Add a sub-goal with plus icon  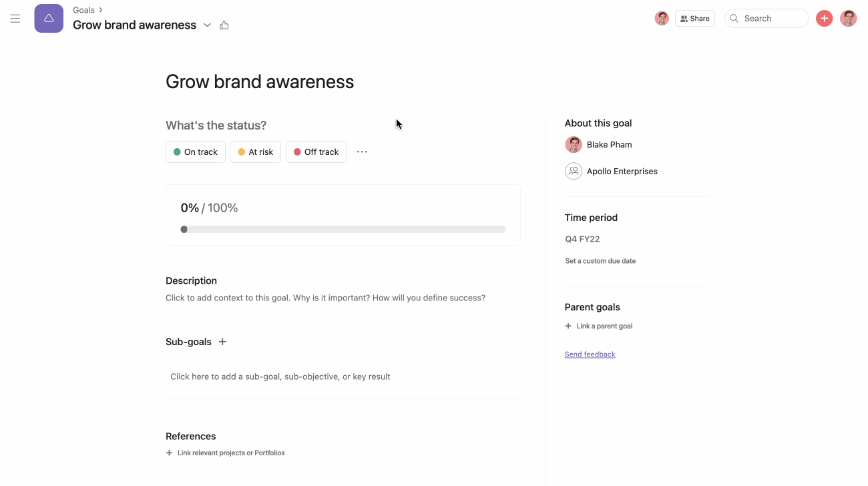pyautogui.click(x=222, y=342)
